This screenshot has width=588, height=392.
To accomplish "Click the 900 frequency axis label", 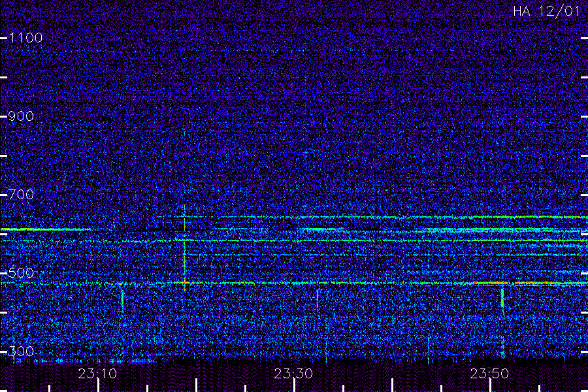I will (21, 116).
